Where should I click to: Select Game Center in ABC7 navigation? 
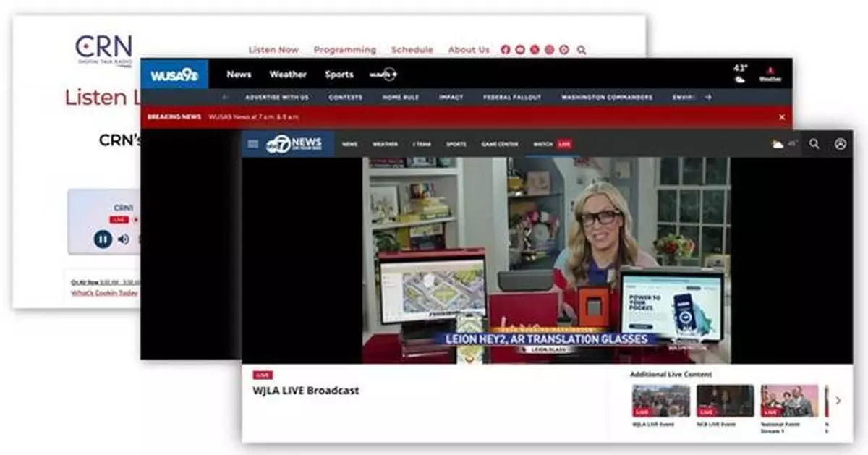point(500,144)
